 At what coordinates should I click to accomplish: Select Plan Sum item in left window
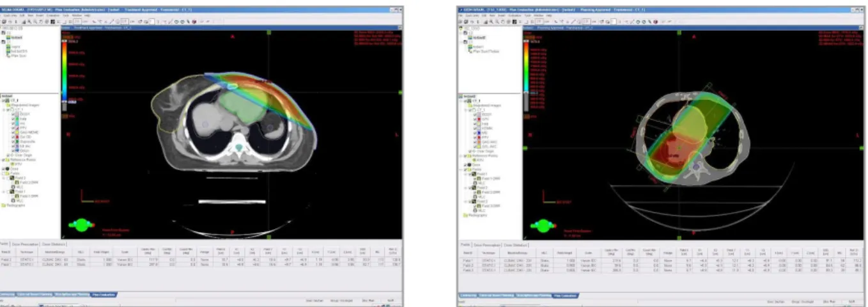(16, 56)
